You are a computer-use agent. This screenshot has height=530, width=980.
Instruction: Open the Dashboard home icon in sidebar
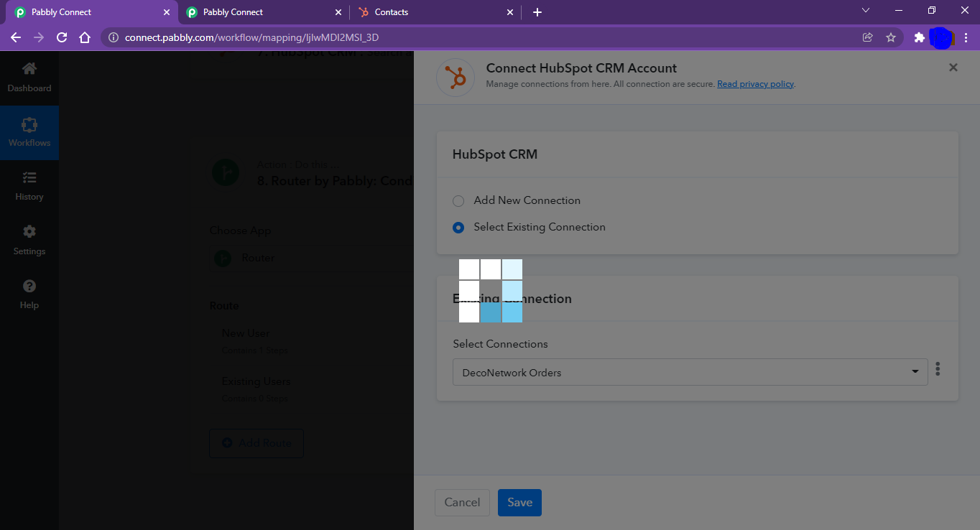click(29, 69)
